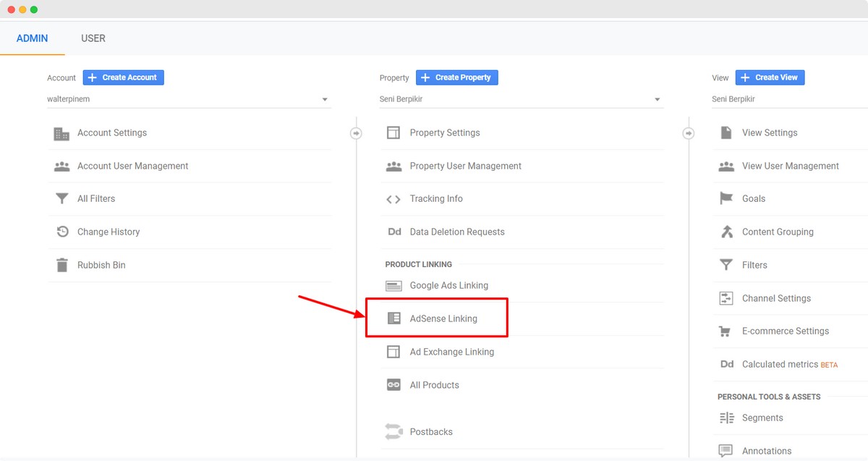Click the Account User Management people icon

coord(61,166)
